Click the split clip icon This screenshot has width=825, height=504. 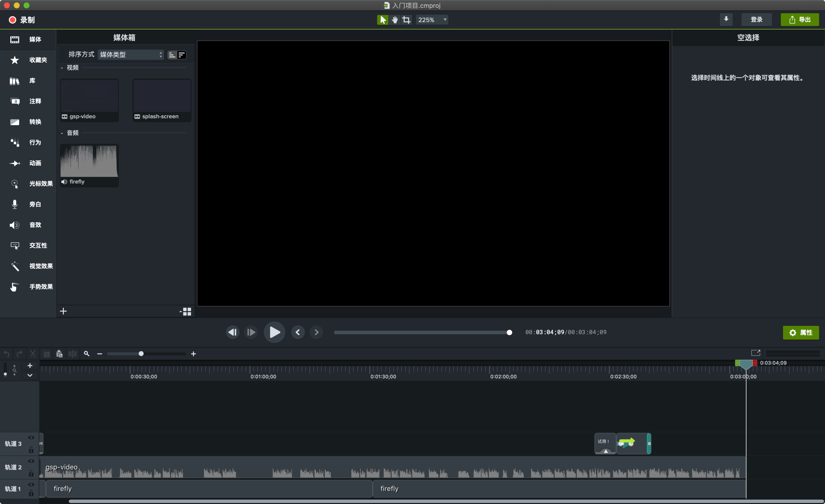click(x=73, y=354)
